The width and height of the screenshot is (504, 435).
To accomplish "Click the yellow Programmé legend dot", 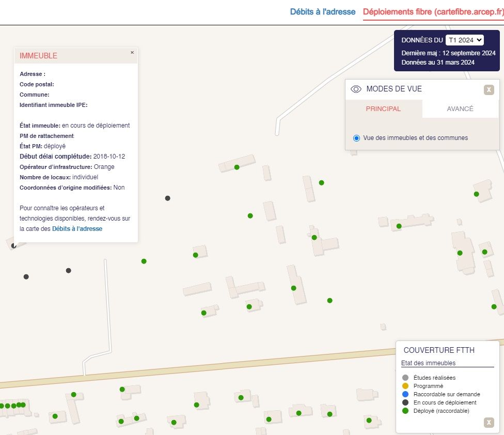I will pos(405,386).
